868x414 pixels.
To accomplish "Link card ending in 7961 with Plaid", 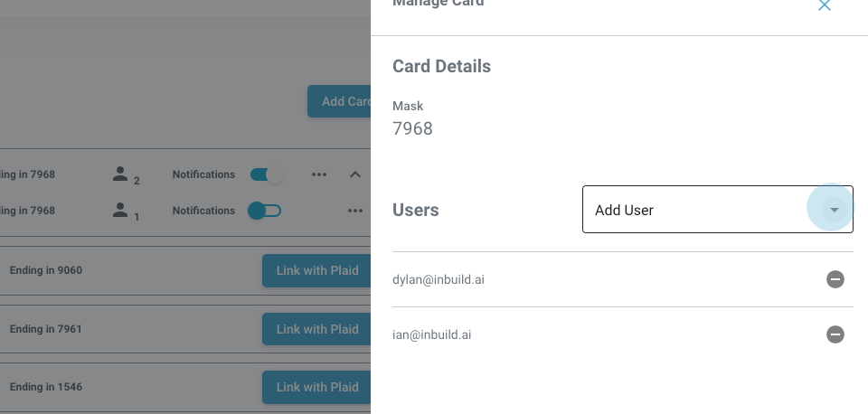I will [316, 329].
